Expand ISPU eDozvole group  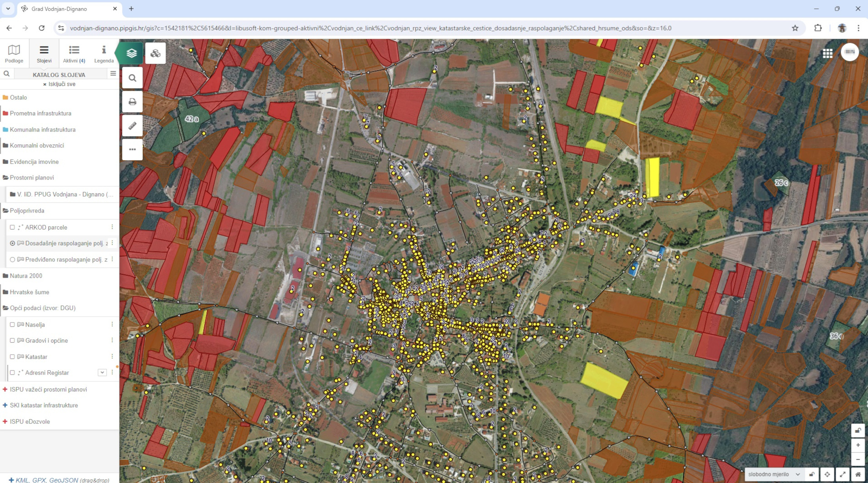30,421
